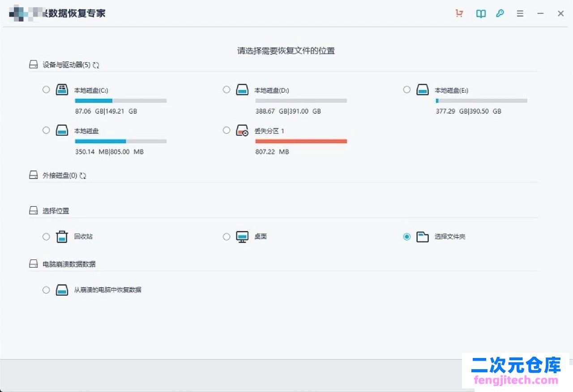Click the 805 MB local disk icon

[62, 130]
